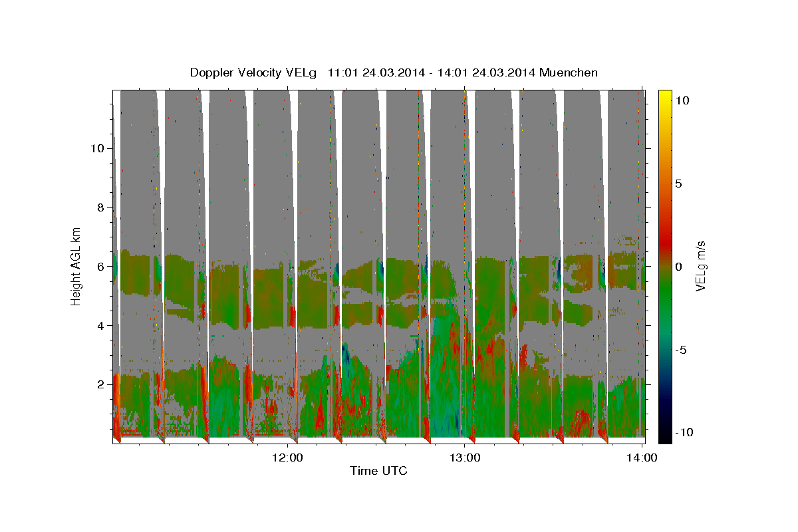Click the colorbar tick label 5
The height and width of the screenshot is (532, 798).
pyautogui.click(x=678, y=184)
